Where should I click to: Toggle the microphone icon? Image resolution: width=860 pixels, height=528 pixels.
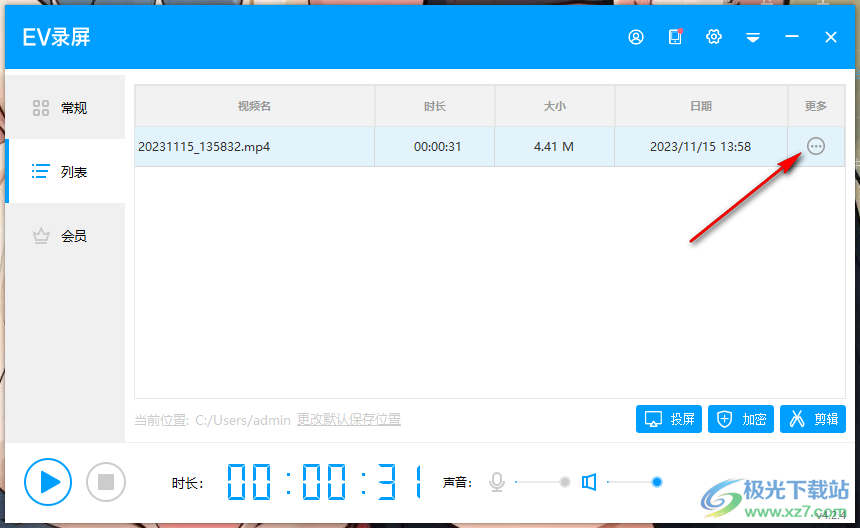coord(497,482)
